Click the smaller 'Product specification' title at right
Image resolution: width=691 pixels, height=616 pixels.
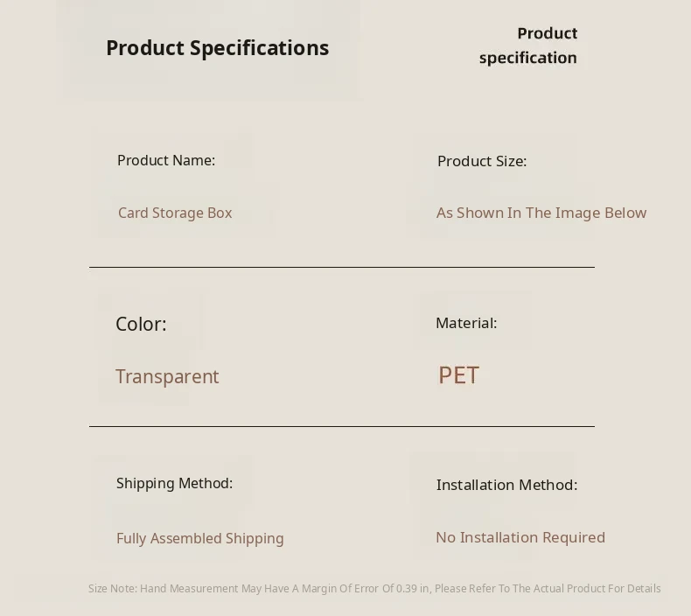[528, 45]
